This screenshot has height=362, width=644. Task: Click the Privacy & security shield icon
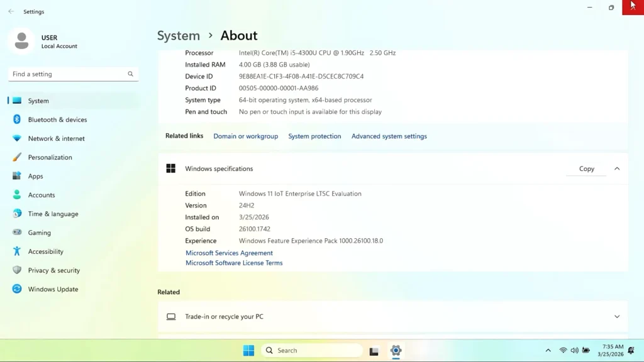[17, 270]
